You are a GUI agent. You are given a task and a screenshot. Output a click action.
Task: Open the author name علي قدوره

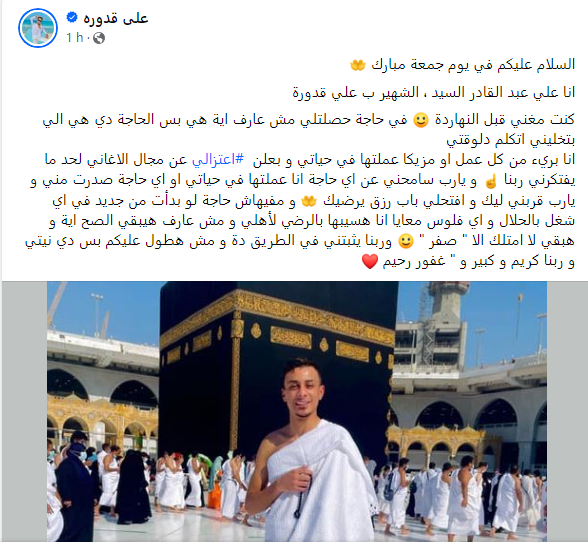pos(116,18)
